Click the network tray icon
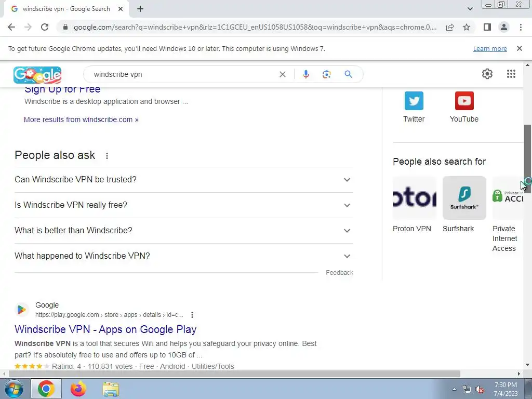The height and width of the screenshot is (399, 532). [x=467, y=389]
